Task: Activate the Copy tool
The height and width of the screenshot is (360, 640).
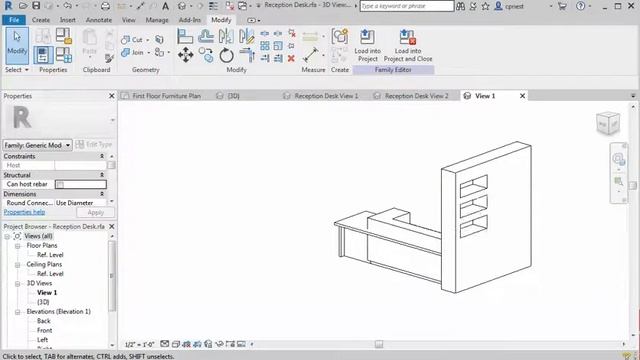Action: [206, 55]
